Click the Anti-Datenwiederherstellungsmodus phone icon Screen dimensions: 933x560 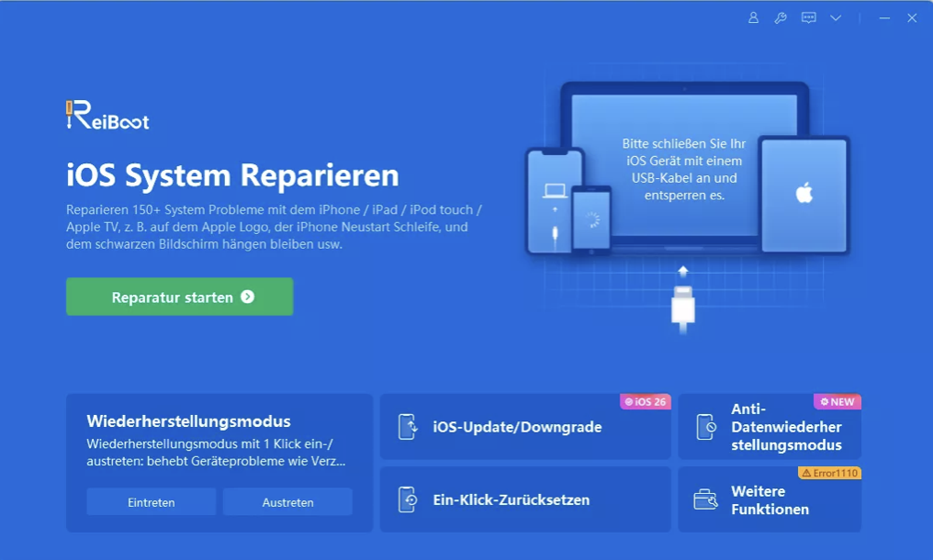pos(705,427)
